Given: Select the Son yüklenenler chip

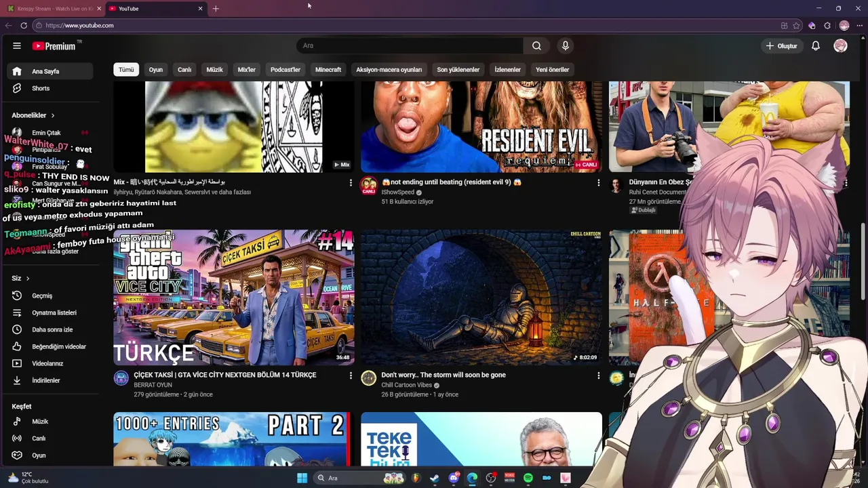Looking at the screenshot, I should (458, 69).
